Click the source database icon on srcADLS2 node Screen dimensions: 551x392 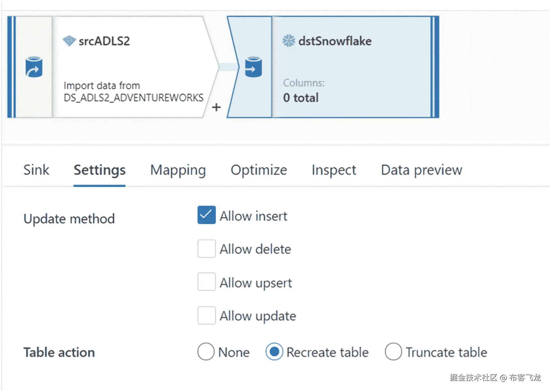pyautogui.click(x=34, y=67)
